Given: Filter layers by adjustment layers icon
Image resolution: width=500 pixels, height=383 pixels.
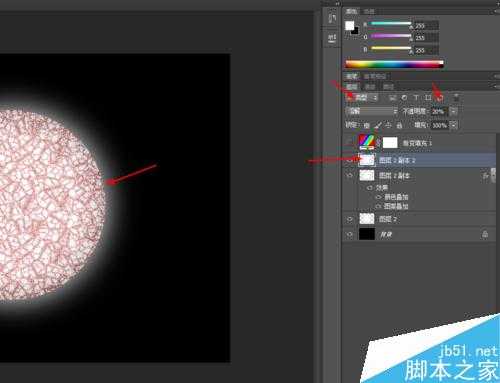Looking at the screenshot, I should coord(404,98).
